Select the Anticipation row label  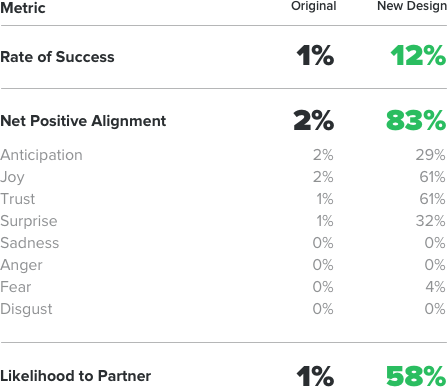tap(41, 155)
